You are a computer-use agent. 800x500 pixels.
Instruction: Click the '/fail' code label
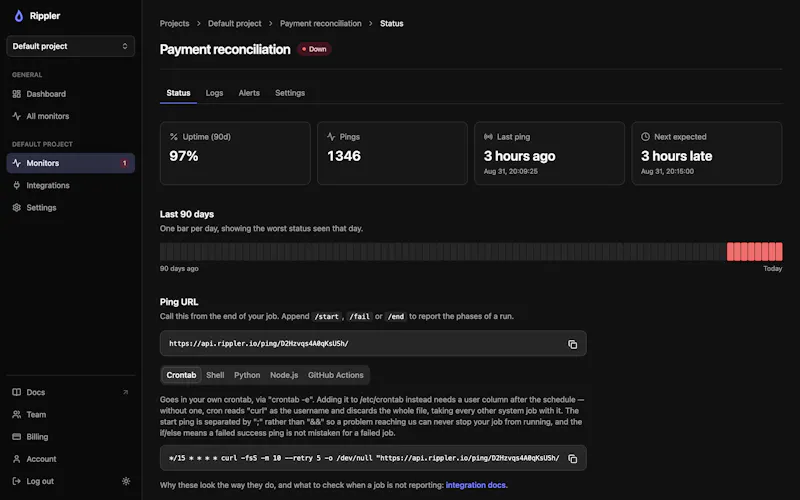(360, 317)
